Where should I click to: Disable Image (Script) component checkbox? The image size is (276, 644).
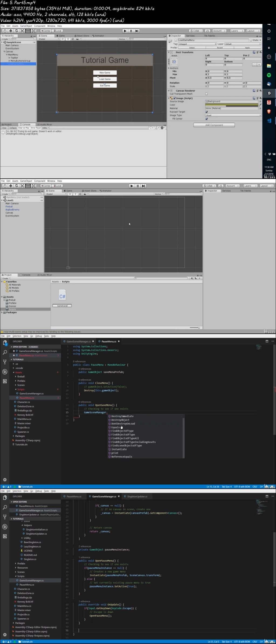point(174,98)
